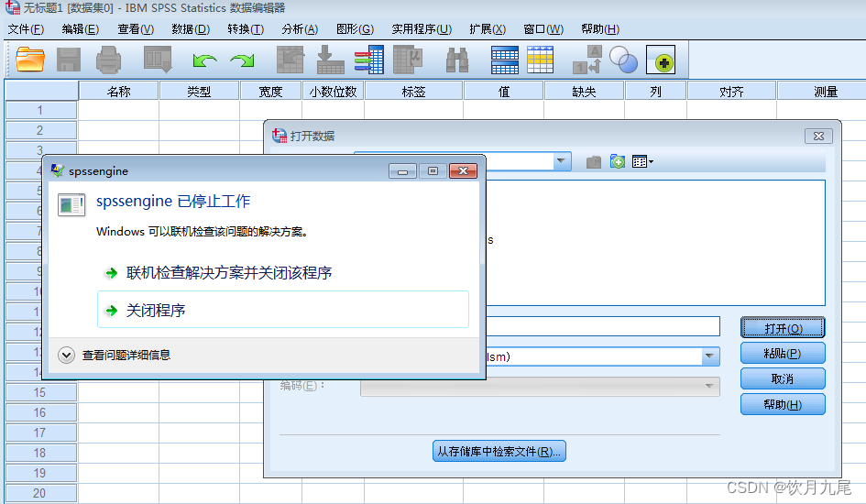Close the 打开数据 dialog
The height and width of the screenshot is (504, 866).
pos(818,136)
